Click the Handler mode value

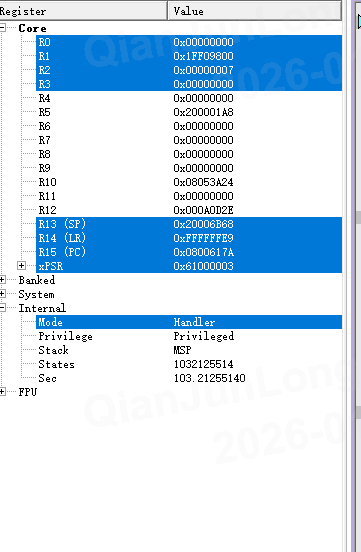coord(194,322)
